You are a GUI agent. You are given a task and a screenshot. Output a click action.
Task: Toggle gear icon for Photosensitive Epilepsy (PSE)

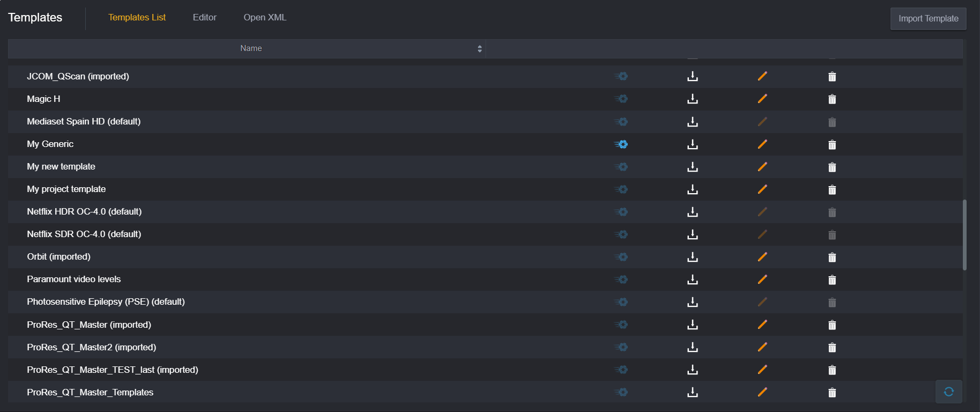[x=621, y=302]
